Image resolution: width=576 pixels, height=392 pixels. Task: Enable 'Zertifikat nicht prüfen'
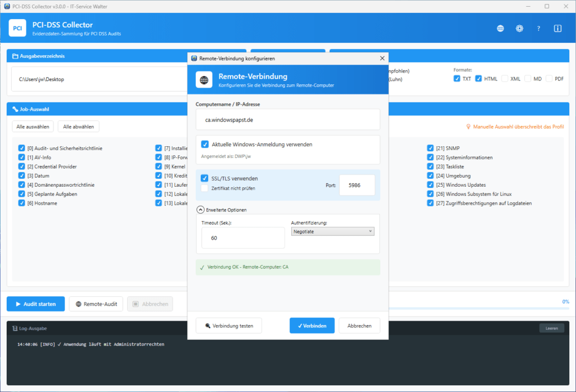[x=204, y=189]
